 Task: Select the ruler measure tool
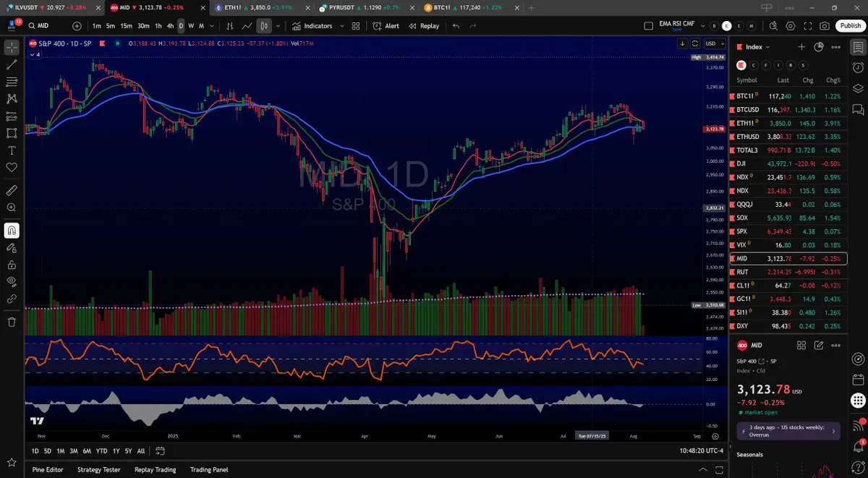[12, 190]
